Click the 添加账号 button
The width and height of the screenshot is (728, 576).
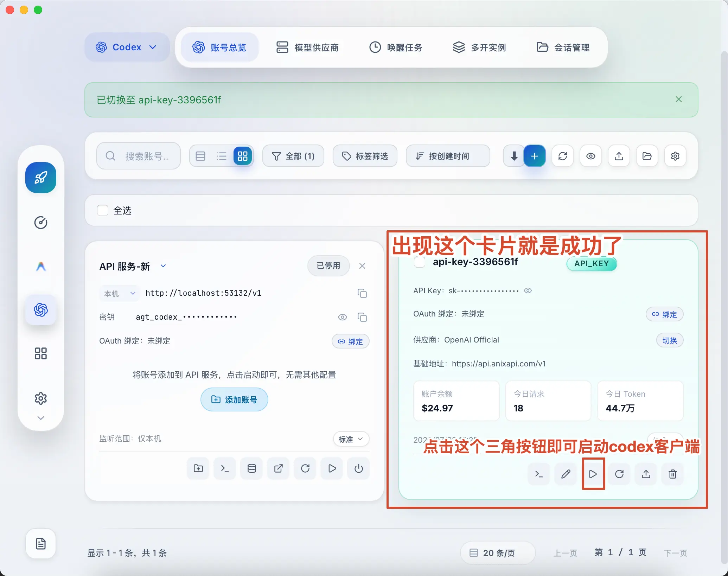(234, 399)
